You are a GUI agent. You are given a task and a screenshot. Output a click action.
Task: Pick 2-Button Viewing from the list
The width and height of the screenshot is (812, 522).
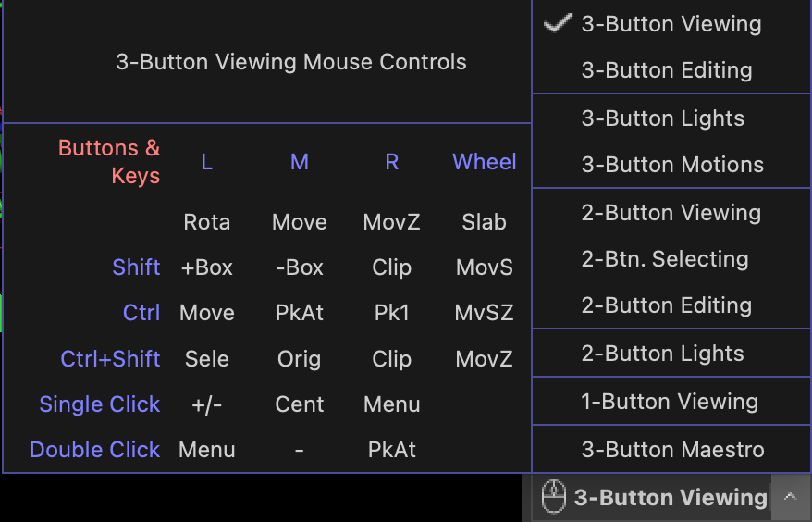(671, 213)
